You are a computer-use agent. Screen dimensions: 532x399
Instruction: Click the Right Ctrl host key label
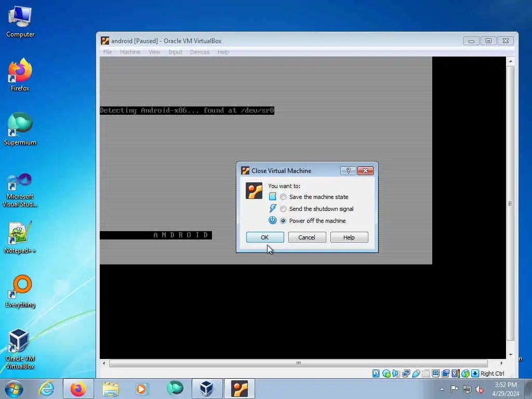tap(493, 374)
